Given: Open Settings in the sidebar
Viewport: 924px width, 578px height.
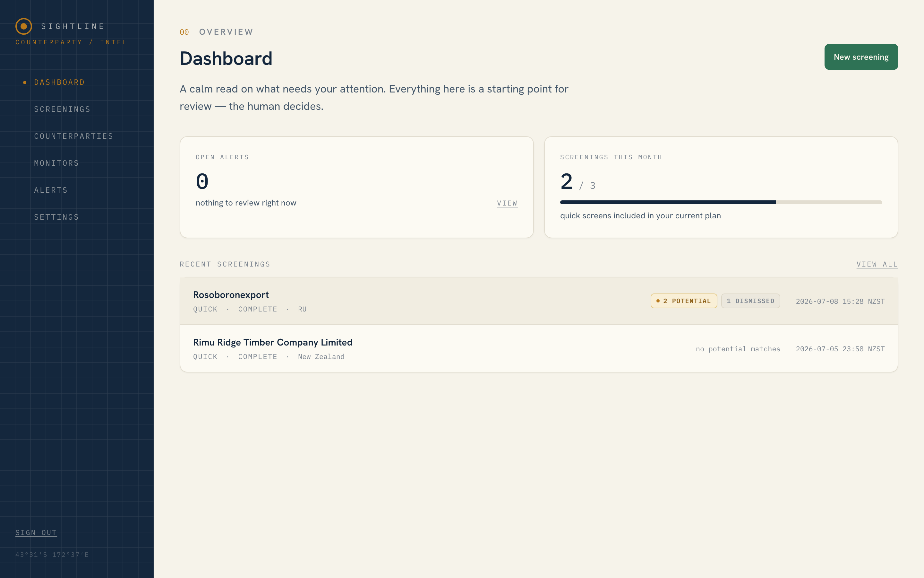Looking at the screenshot, I should (x=56, y=217).
